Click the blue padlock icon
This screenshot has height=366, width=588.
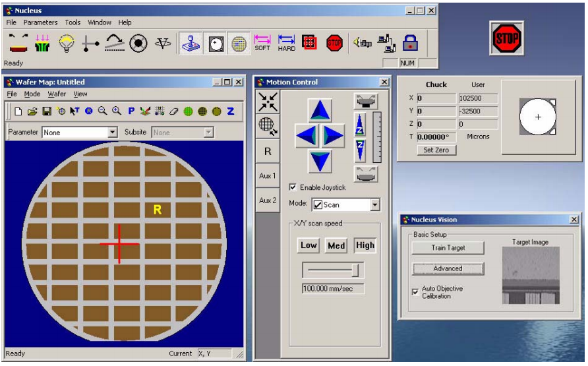tap(410, 43)
